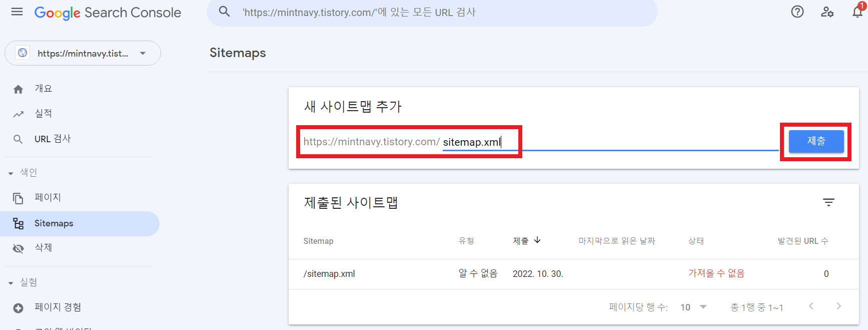Click the sort arrow next to 제출
Image resolution: width=868 pixels, height=330 pixels.
click(x=537, y=240)
